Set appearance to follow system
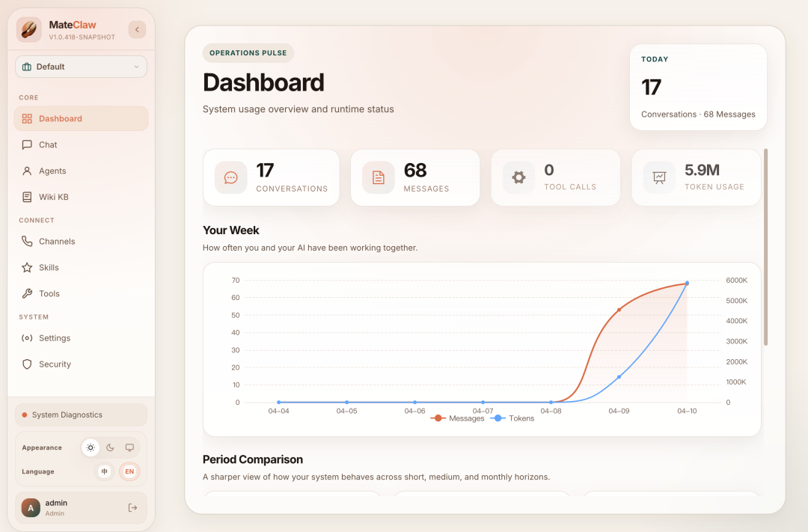The height and width of the screenshot is (532, 808). tap(129, 447)
